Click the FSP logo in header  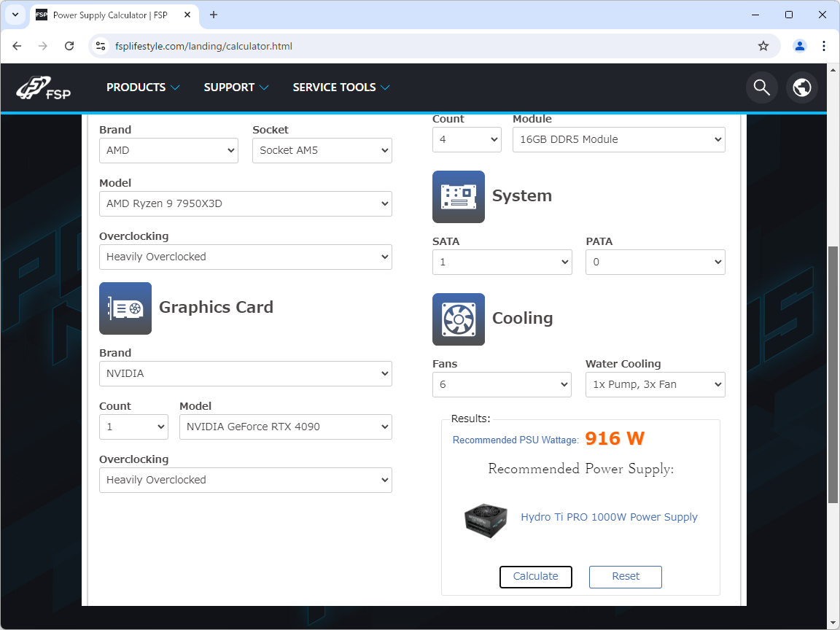tap(44, 87)
